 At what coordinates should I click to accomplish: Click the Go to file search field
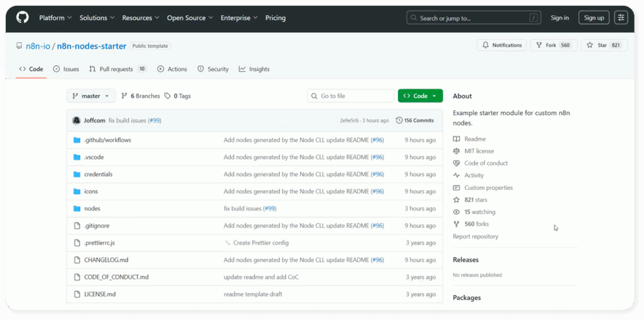click(351, 96)
